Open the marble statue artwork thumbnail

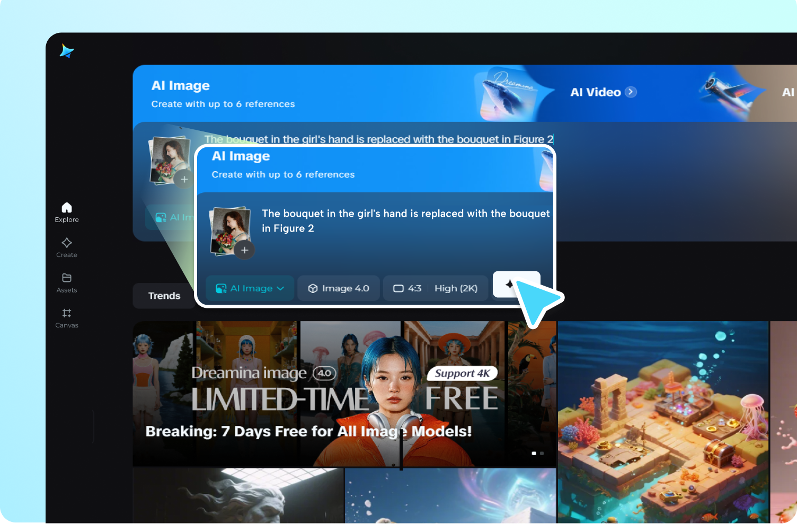(238, 496)
